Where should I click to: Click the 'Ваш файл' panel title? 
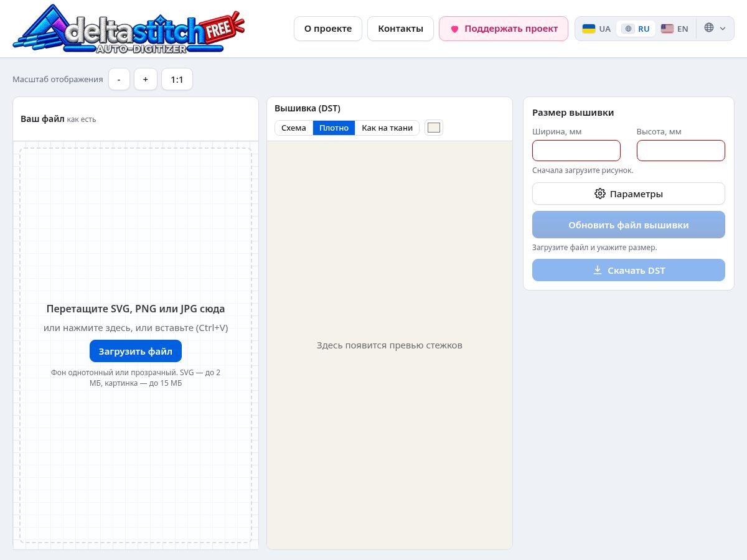[x=42, y=119]
